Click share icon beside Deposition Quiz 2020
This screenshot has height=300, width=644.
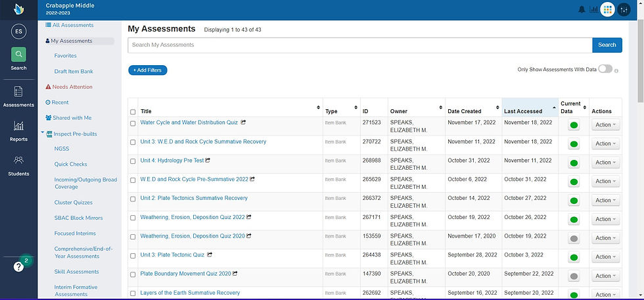click(x=249, y=236)
